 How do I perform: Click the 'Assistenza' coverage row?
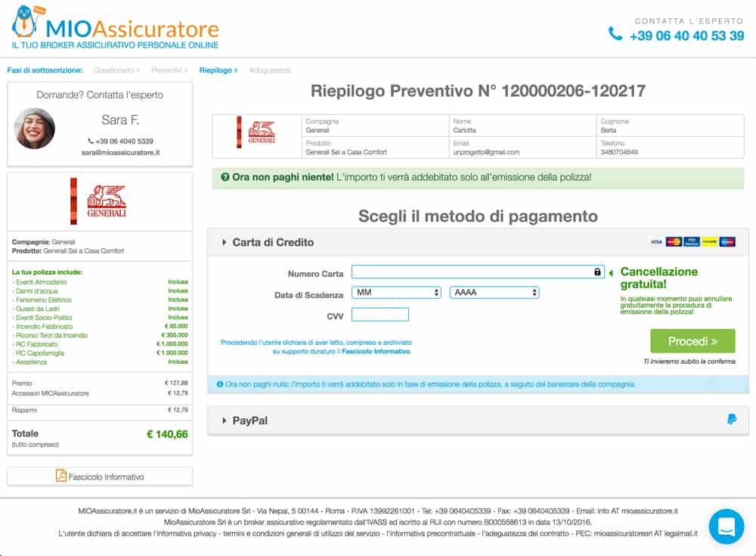pos(100,362)
